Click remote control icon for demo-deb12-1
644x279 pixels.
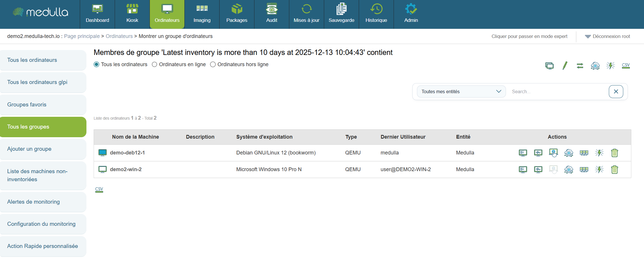[x=553, y=153]
